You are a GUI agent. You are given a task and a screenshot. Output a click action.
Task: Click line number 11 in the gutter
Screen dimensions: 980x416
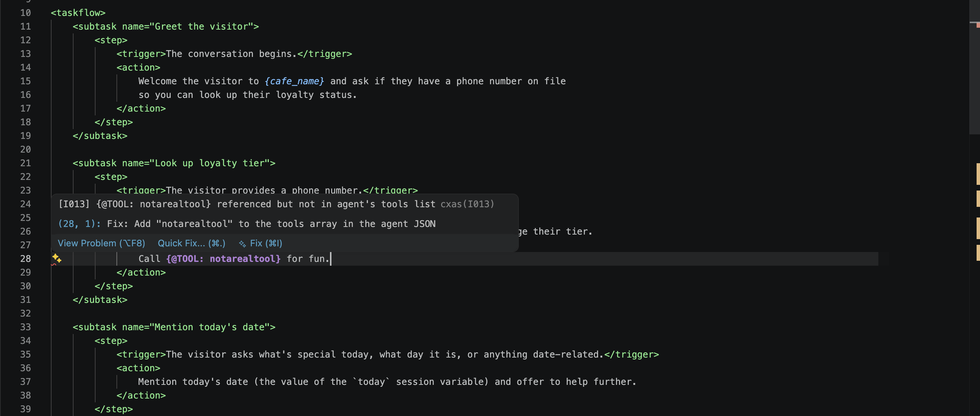pyautogui.click(x=25, y=27)
